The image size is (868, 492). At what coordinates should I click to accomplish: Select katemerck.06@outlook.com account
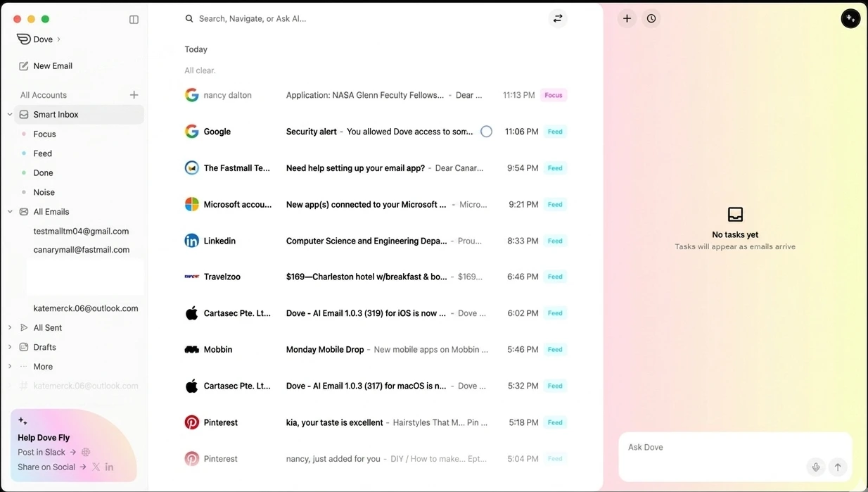pyautogui.click(x=86, y=308)
